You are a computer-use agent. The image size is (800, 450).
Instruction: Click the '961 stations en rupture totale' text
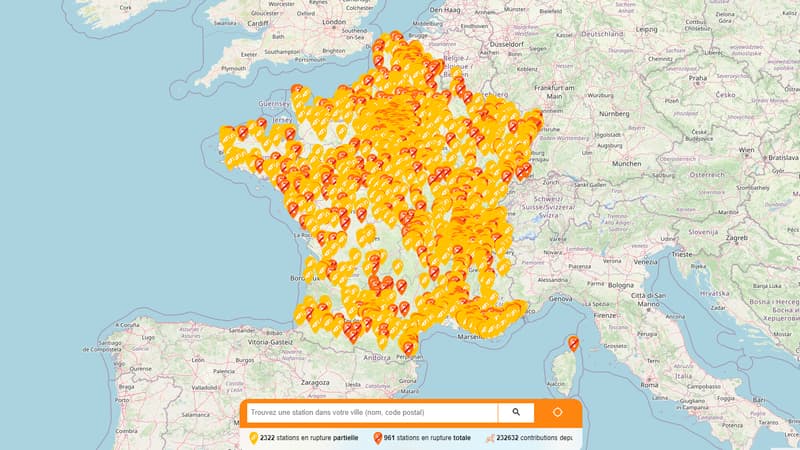coord(430,438)
